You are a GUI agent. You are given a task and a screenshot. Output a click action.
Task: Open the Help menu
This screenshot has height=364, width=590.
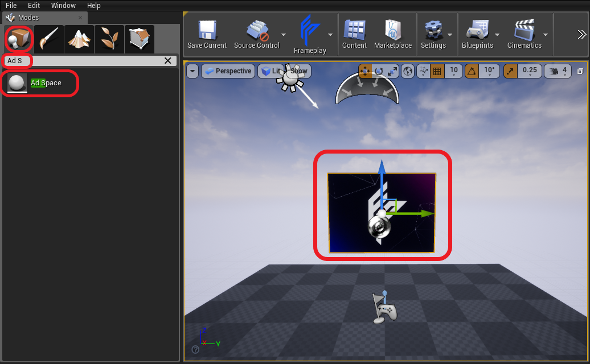(x=94, y=6)
